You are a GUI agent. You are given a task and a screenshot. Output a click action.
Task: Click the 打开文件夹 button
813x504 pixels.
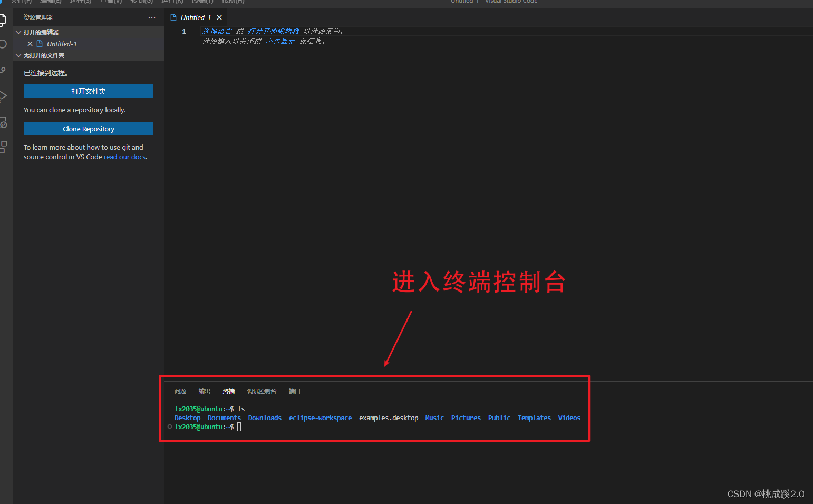tap(89, 91)
